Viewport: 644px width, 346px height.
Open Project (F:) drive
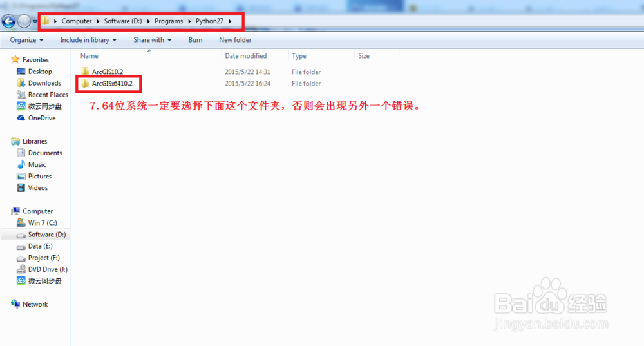pyautogui.click(x=44, y=258)
